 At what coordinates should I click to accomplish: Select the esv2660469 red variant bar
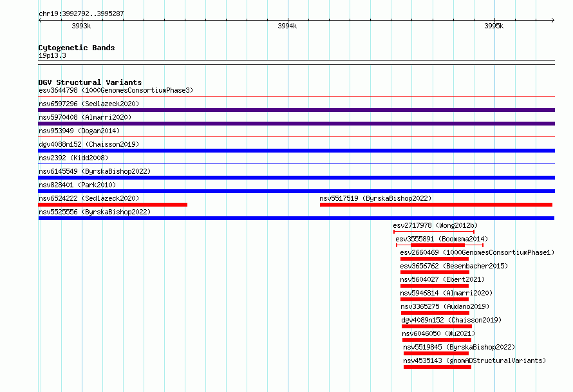(435, 259)
